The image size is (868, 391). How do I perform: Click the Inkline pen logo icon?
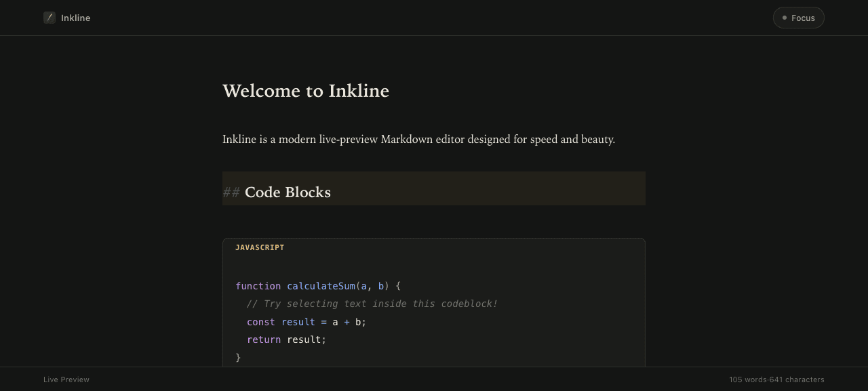(x=50, y=18)
